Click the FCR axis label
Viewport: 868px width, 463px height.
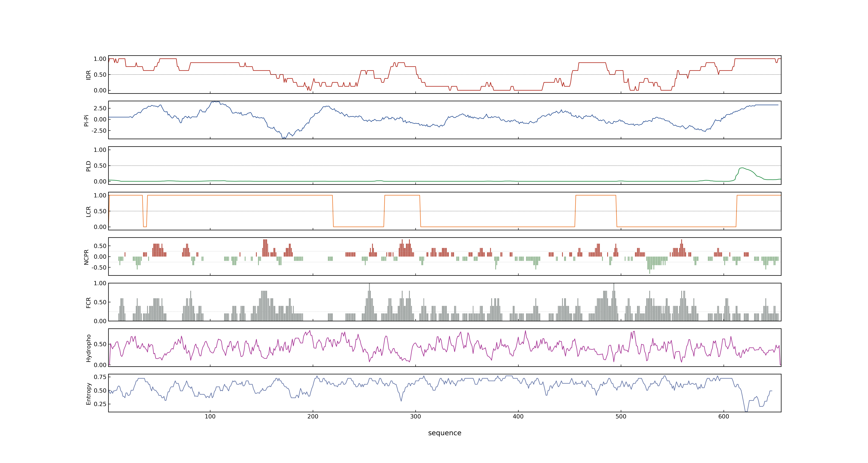89,302
